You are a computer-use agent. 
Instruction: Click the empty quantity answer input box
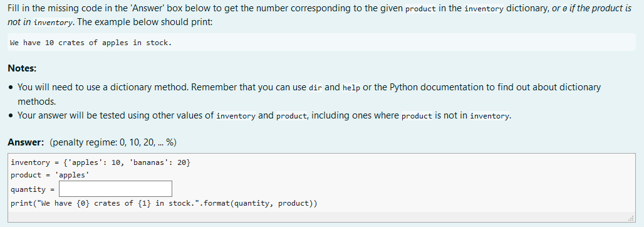[x=115, y=189]
